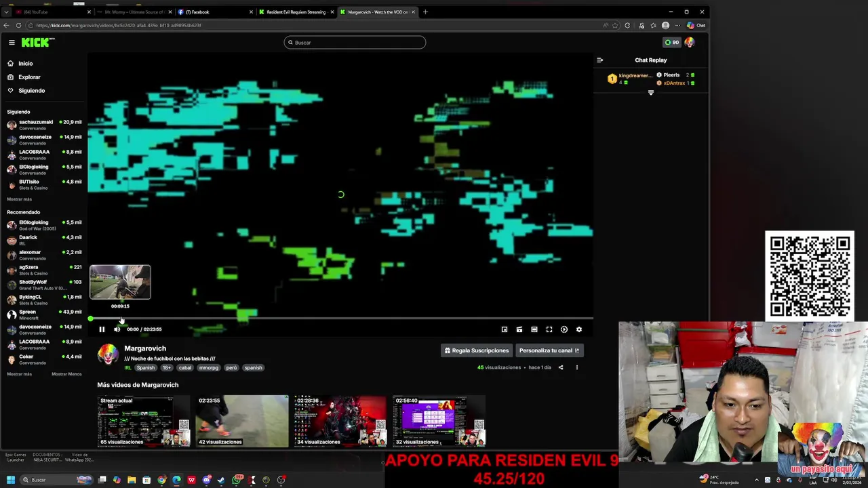
Task: Open the 02:28:36 video thumbnail
Action: coord(340,421)
